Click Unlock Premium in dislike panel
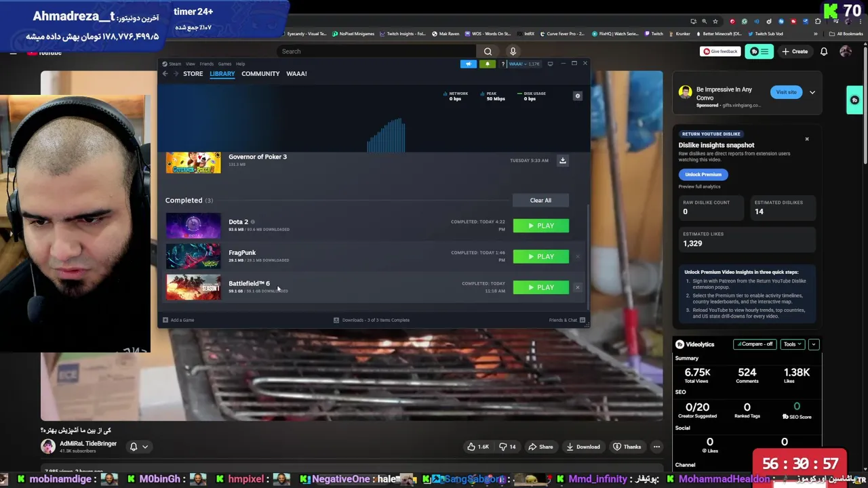The width and height of the screenshot is (868, 488). 703,174
